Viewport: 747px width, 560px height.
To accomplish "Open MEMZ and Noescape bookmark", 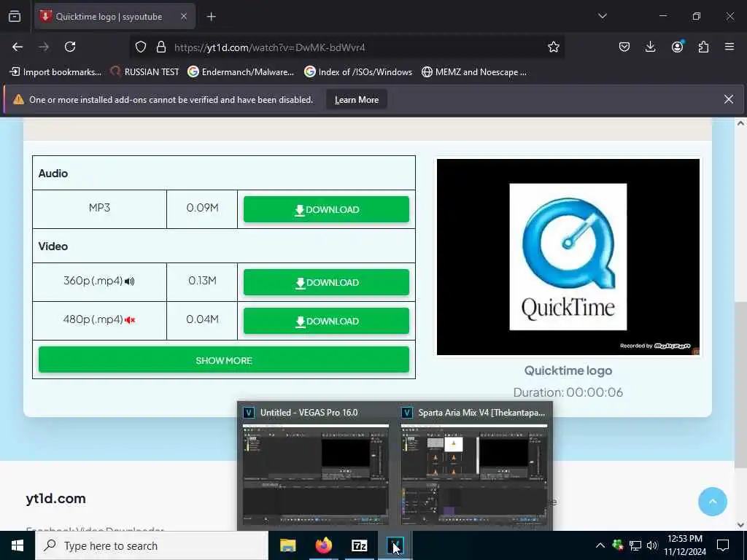I will (x=474, y=72).
